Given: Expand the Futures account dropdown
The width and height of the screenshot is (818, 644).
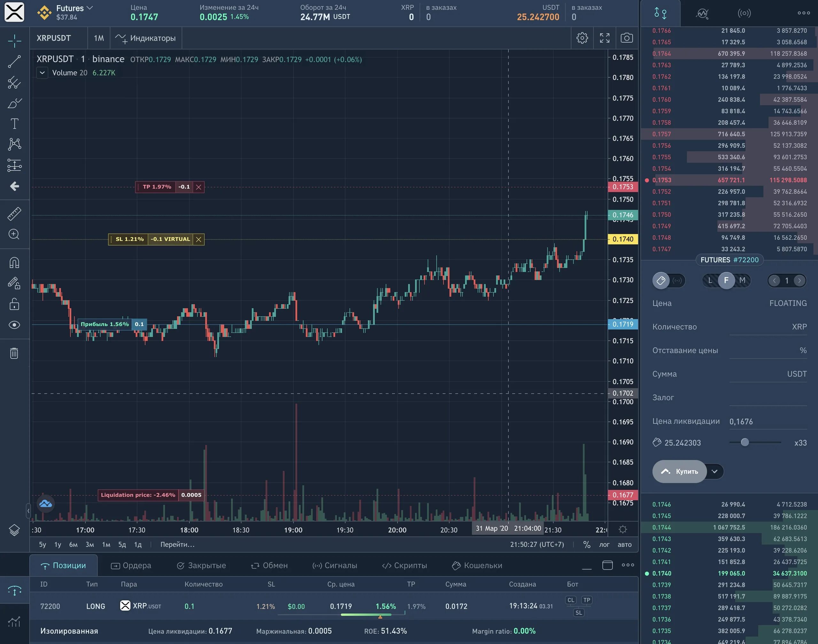Looking at the screenshot, I should pos(90,8).
